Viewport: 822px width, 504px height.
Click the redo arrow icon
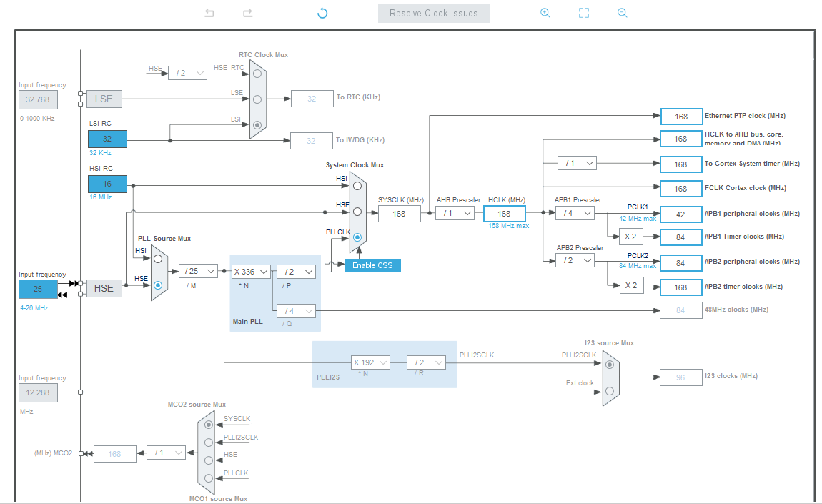[247, 12]
